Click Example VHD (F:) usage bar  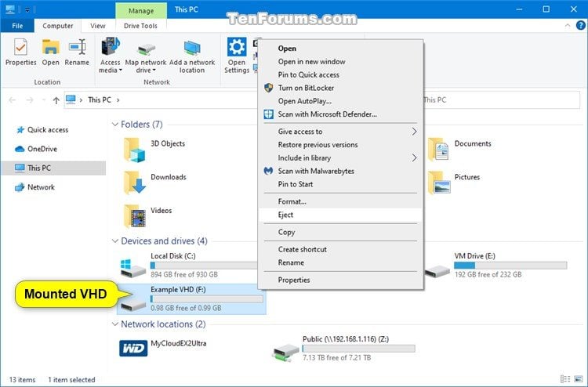207,299
